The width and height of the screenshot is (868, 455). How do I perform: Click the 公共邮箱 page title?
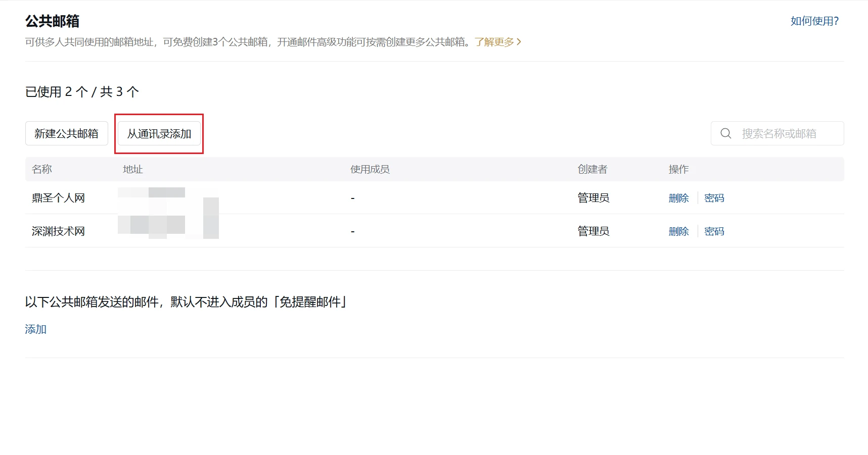click(x=52, y=21)
